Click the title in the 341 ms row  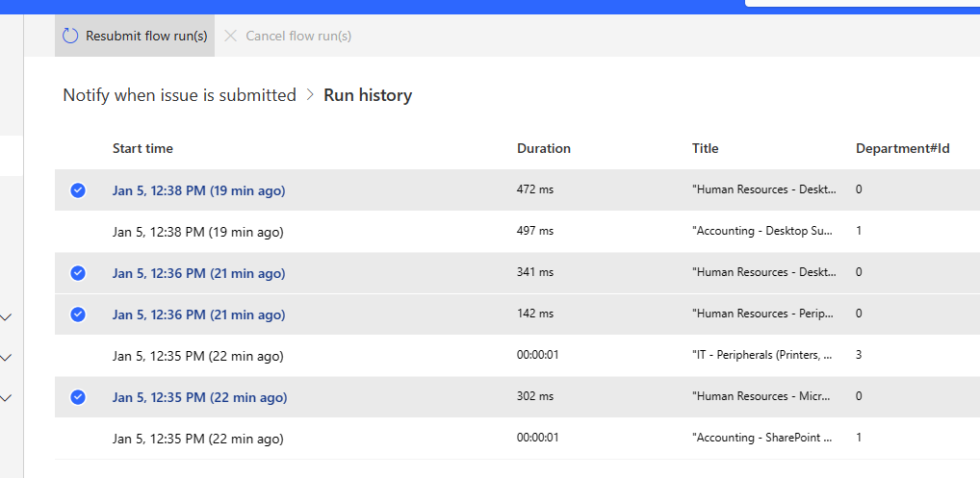tap(764, 272)
